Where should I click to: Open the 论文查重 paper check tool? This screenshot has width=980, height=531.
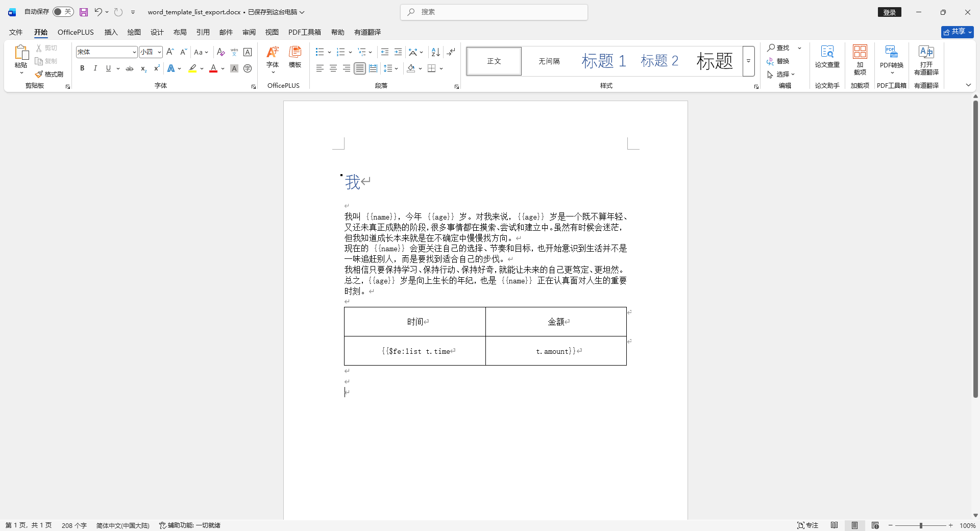tap(827, 56)
